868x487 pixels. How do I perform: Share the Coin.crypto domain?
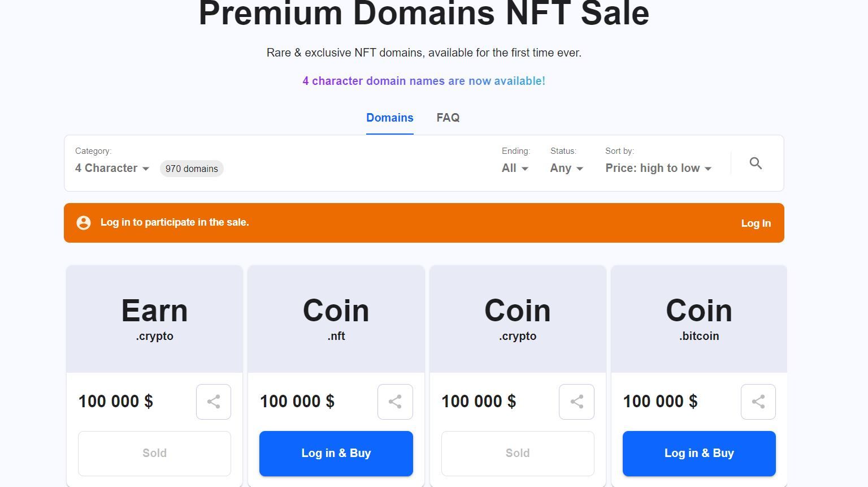pos(576,402)
